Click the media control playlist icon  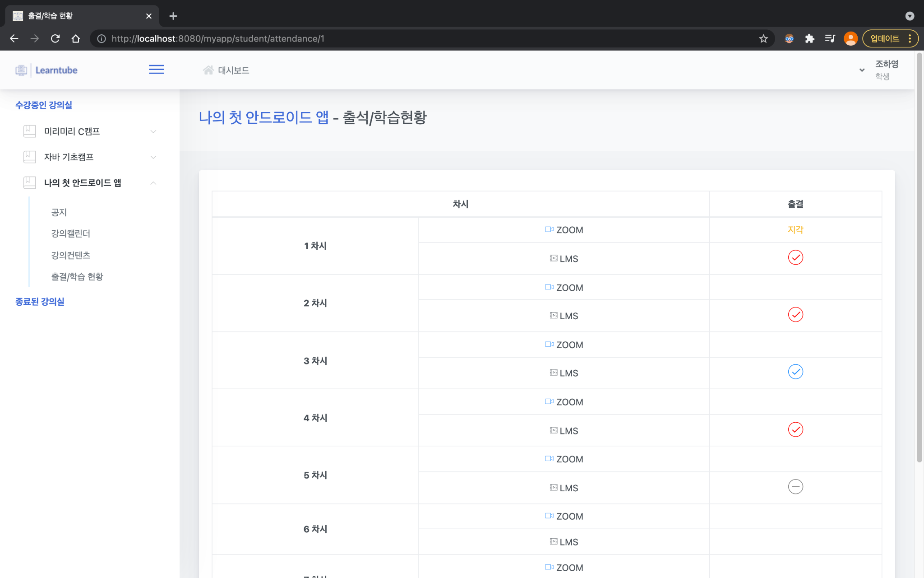pyautogui.click(x=830, y=39)
